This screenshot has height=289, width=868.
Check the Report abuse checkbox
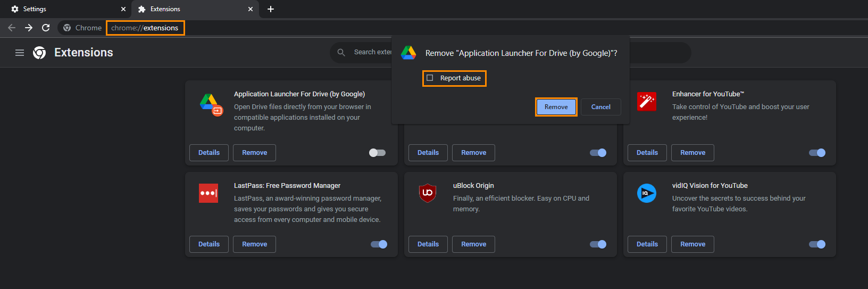click(x=430, y=78)
